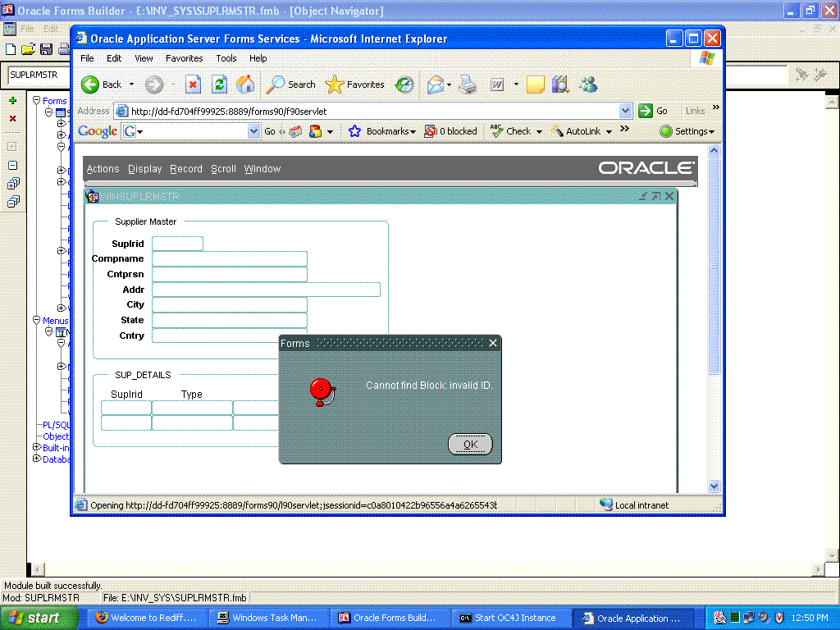The height and width of the screenshot is (630, 840).
Task: Select the Menus tree node in Object Navigator
Action: 56,321
